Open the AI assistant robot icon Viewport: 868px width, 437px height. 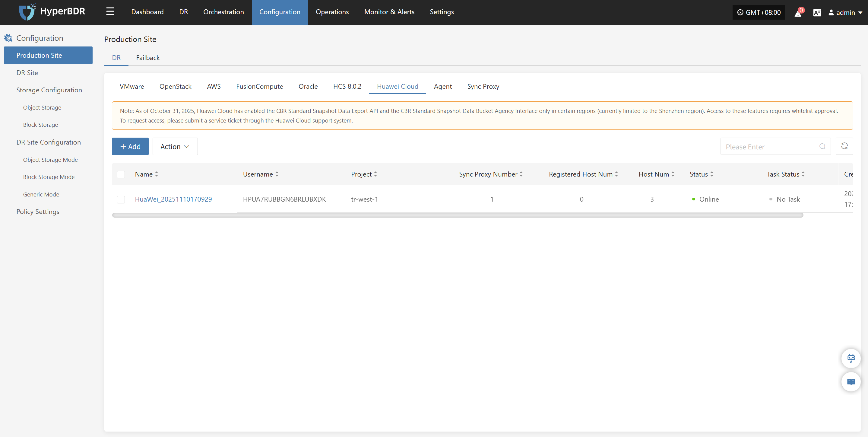(x=851, y=358)
